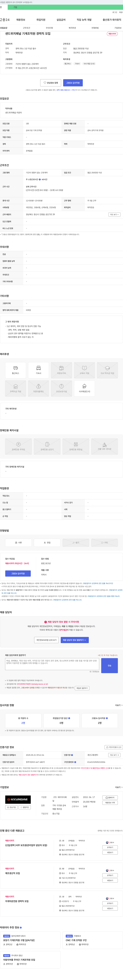Switch to the 전형방법 tab
Screen dimensions: 123x980
95,28
